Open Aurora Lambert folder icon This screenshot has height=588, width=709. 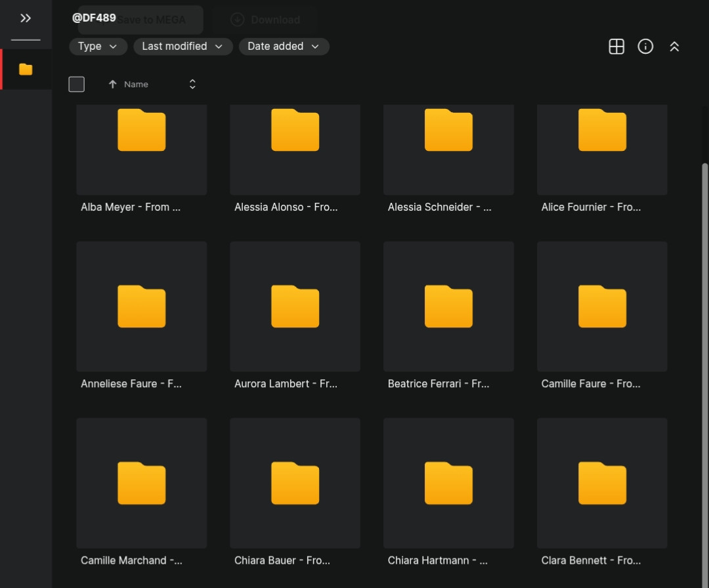coord(295,306)
